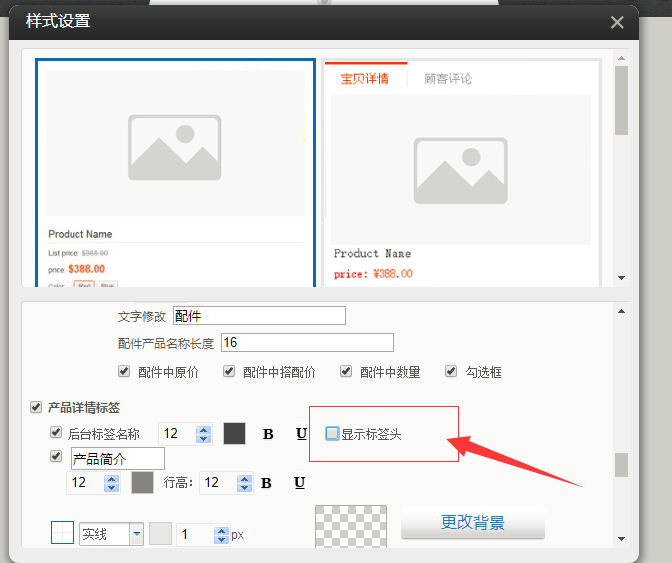Click the 更改背景 button
Screen dimensions: 672x563
pos(472,522)
